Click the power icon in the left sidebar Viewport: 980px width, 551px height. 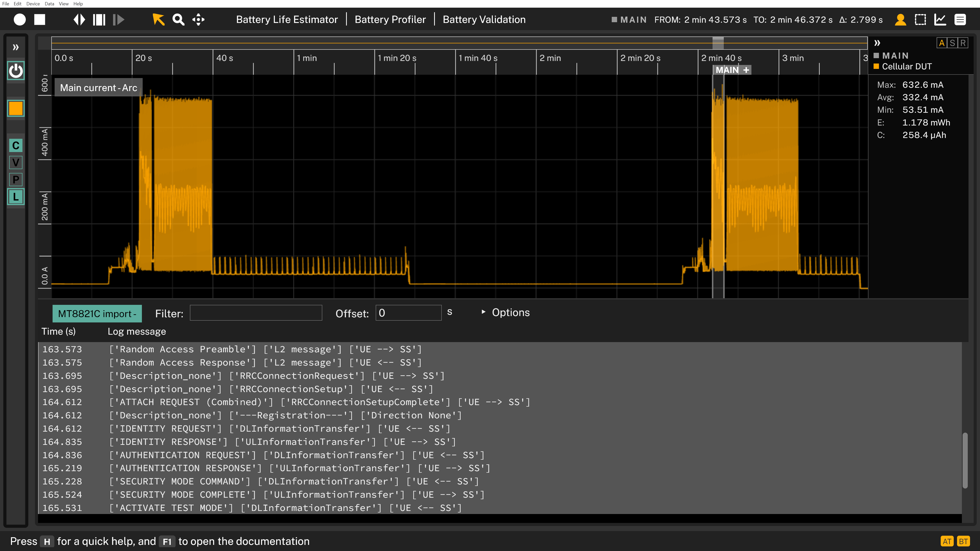16,71
